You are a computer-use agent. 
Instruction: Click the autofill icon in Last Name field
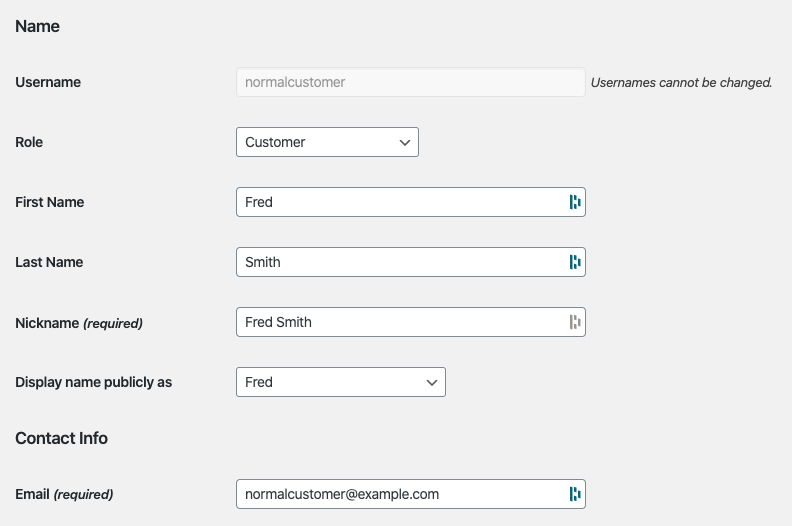[x=574, y=262]
